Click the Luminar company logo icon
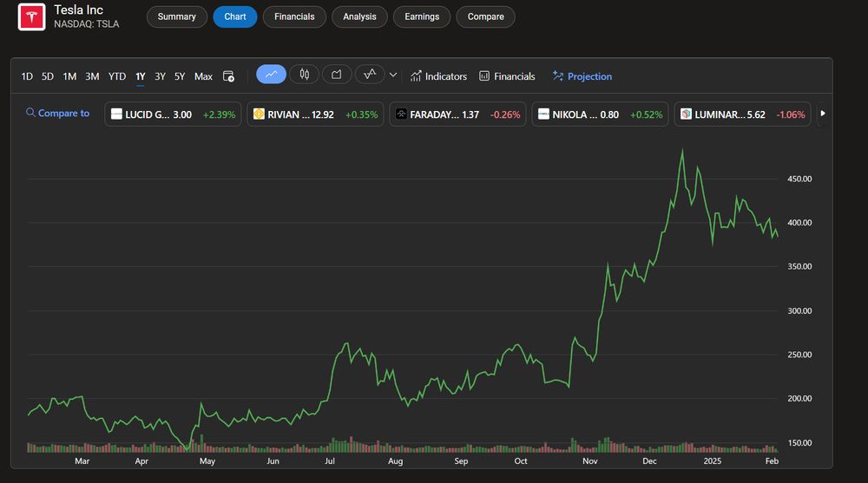Image resolution: width=868 pixels, height=483 pixels. (x=686, y=114)
